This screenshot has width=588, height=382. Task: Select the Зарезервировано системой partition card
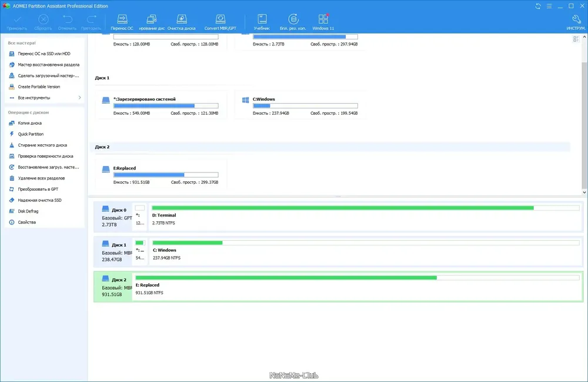pos(161,105)
